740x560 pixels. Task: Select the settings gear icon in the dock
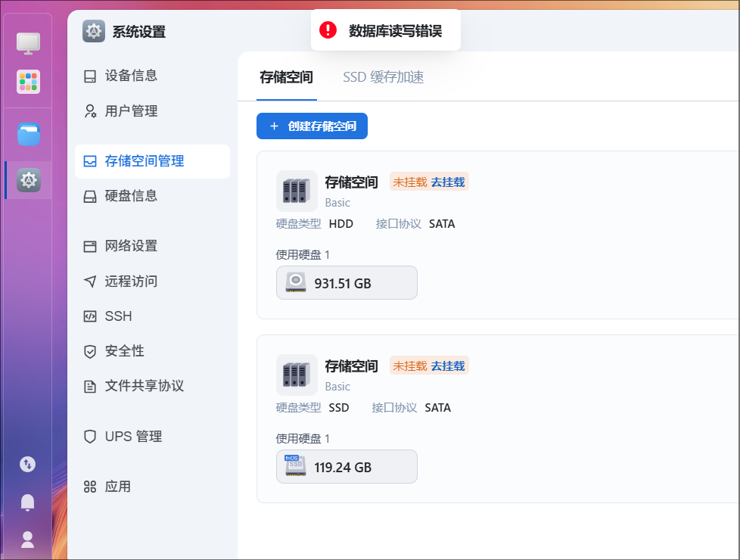click(28, 180)
